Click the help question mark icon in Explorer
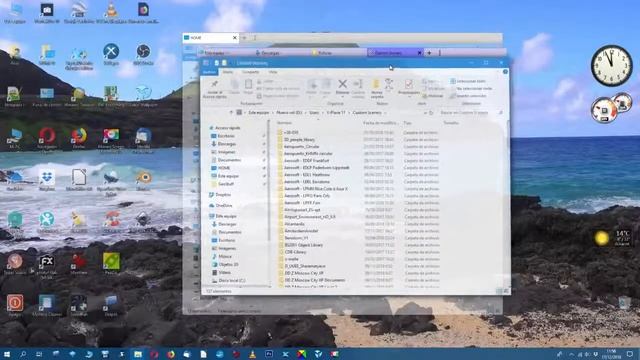 click(x=505, y=72)
